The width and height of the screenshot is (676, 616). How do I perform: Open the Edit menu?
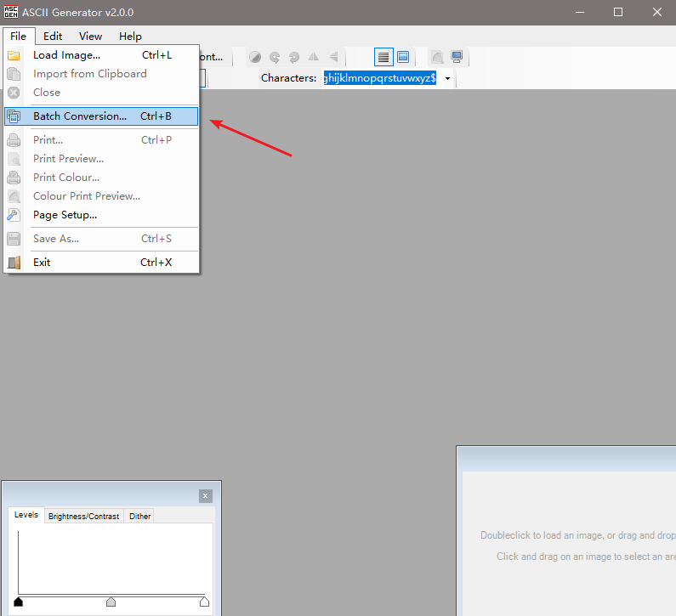(53, 37)
